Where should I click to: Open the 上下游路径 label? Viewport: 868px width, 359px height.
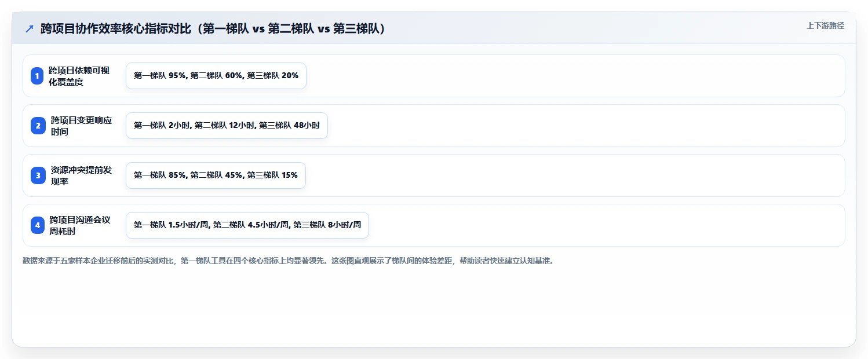coord(825,25)
